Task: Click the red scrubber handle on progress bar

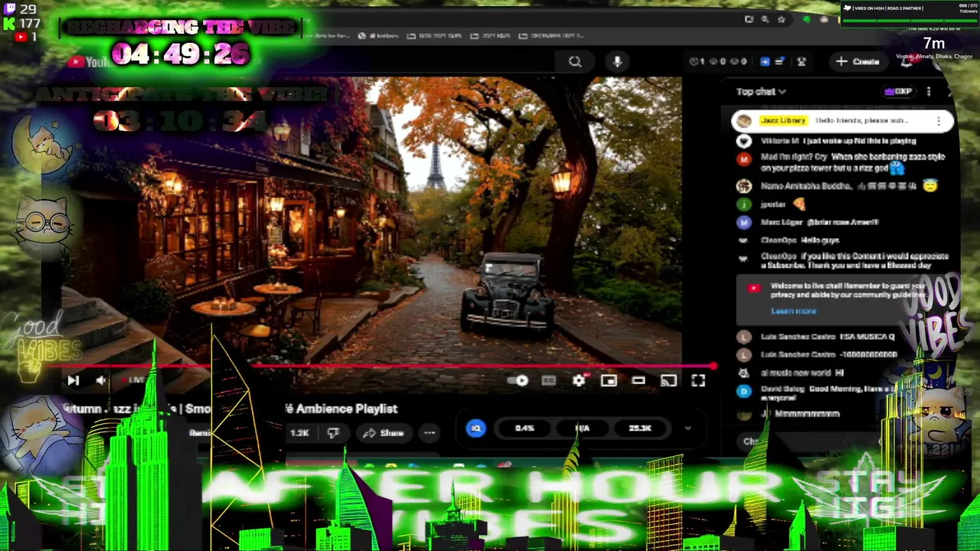Action: (713, 367)
